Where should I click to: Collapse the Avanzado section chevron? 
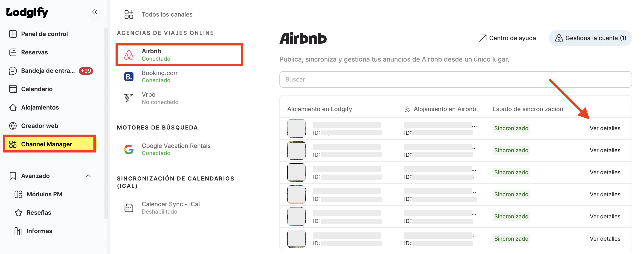coord(88,176)
